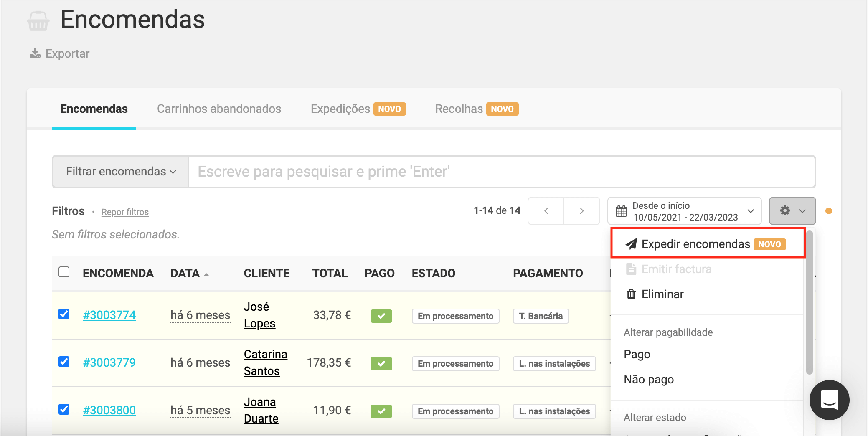
Task: Select Pago under Alterar pagabilidade
Action: click(x=637, y=355)
